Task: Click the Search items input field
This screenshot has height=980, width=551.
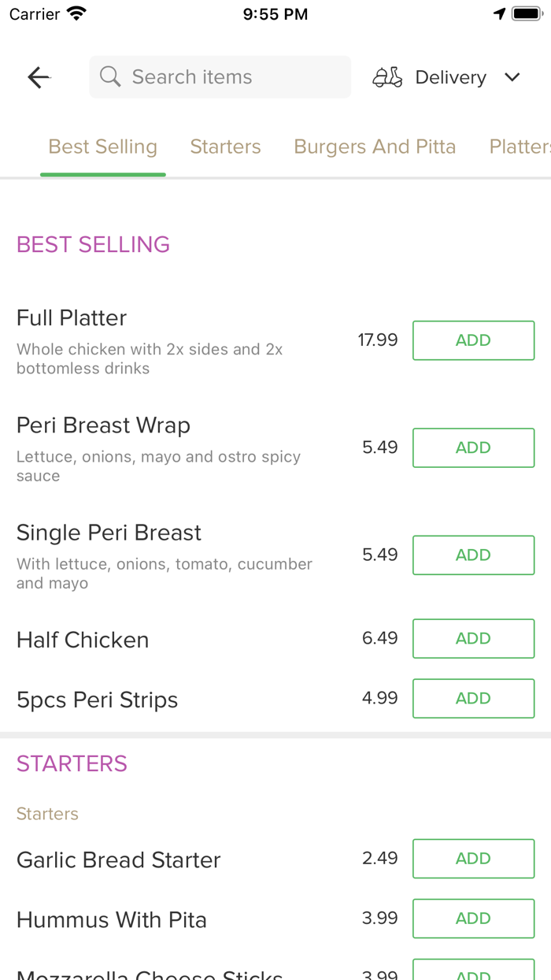Action: (220, 76)
